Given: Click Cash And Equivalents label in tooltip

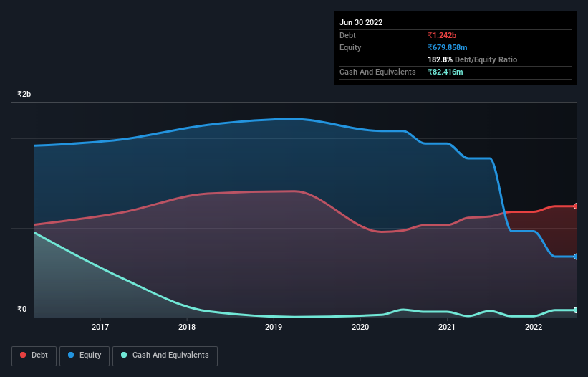Looking at the screenshot, I should (x=377, y=72).
